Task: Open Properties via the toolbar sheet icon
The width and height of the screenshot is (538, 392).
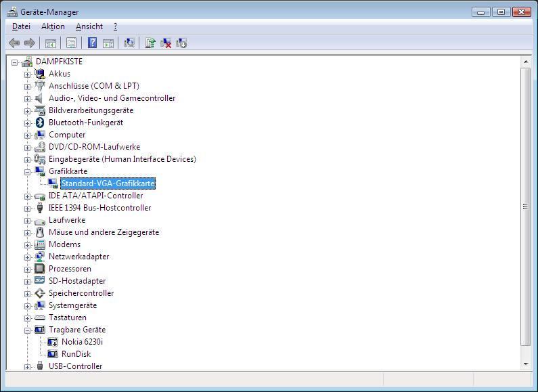Action: pos(71,43)
